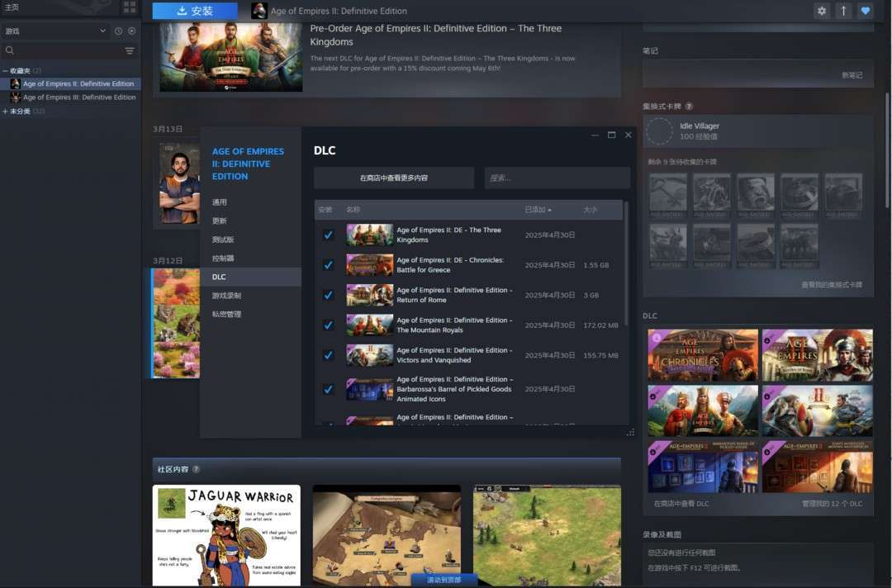Select the DLC properties tab

click(x=251, y=277)
